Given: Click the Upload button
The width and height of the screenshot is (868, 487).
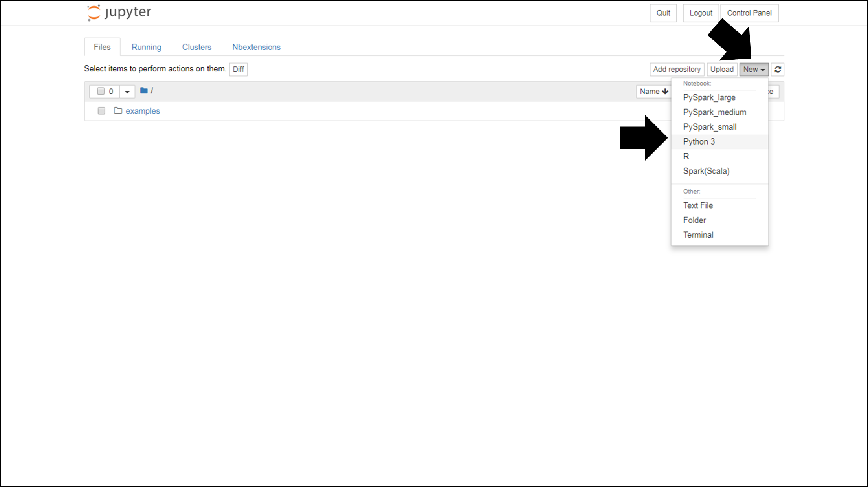Looking at the screenshot, I should coord(722,70).
